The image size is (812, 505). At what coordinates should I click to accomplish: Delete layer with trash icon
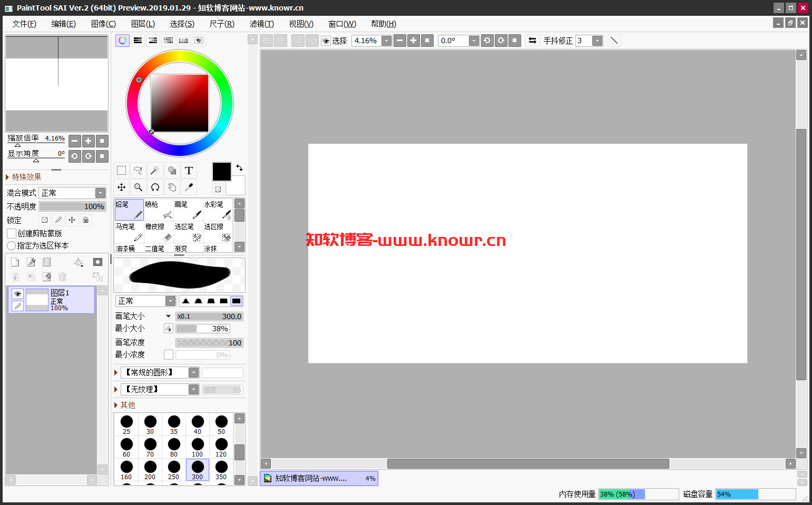tap(62, 276)
